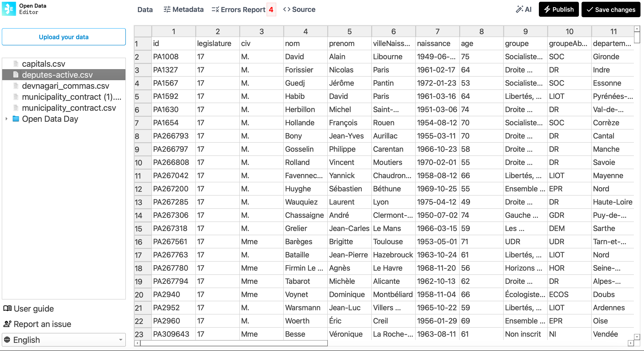The height and width of the screenshot is (351, 644).
Task: Open the Report an issue link
Action: [37, 324]
